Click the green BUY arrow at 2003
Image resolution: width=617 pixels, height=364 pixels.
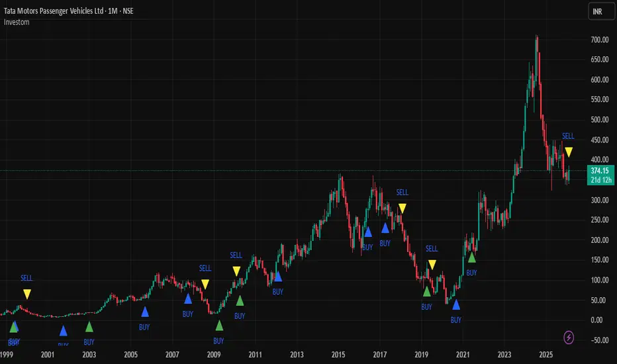tap(89, 327)
